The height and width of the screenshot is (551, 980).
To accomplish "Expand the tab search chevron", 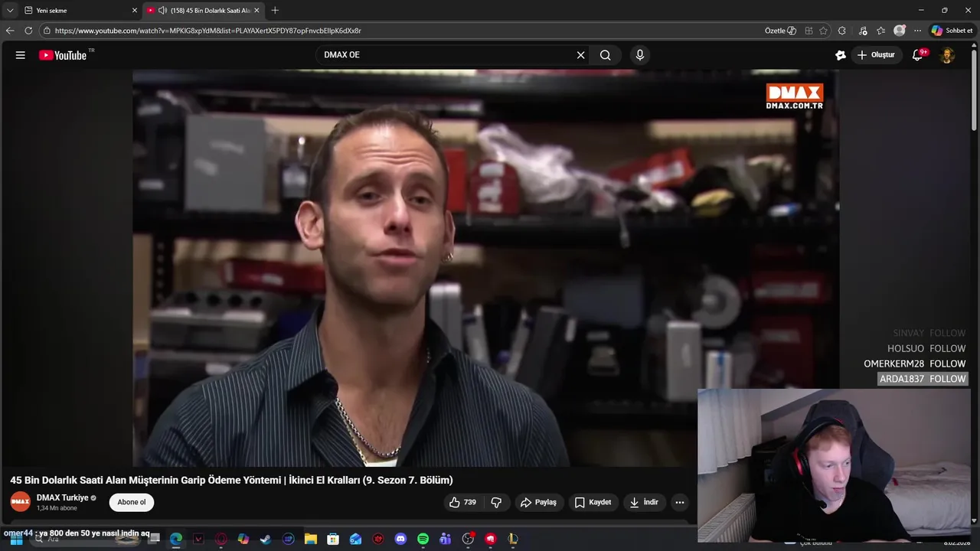I will point(10,11).
